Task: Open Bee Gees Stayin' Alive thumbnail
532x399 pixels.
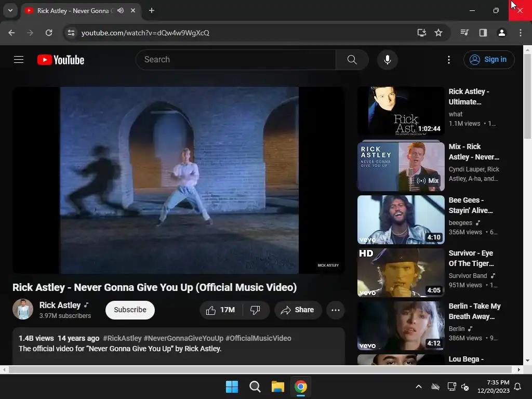Action: coord(401,220)
